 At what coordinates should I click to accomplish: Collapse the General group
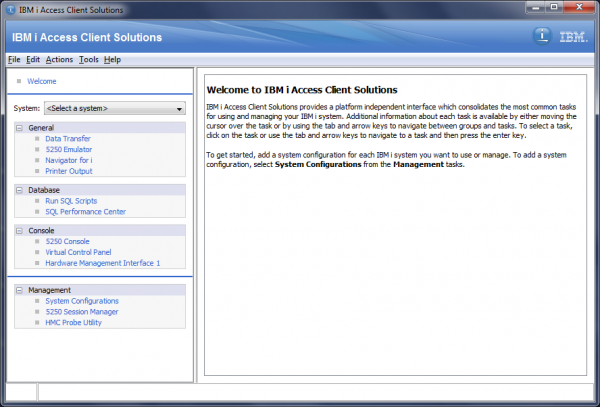coord(20,128)
